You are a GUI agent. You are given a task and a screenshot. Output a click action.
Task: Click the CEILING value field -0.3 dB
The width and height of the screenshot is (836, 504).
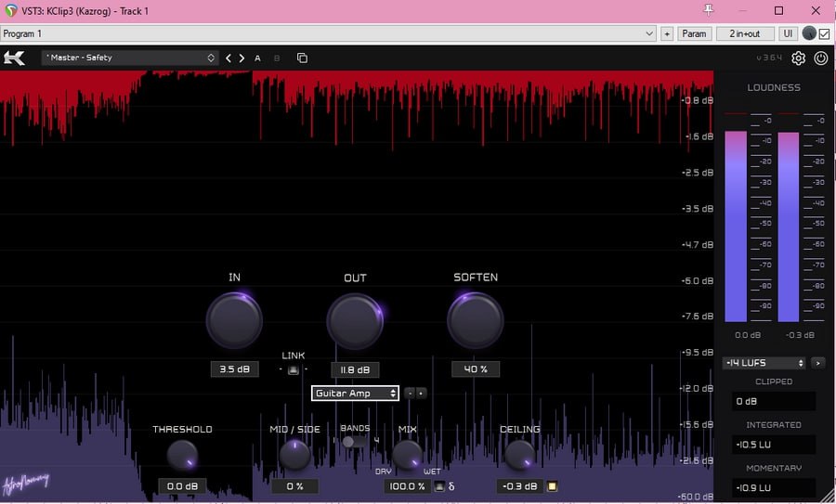coord(520,486)
